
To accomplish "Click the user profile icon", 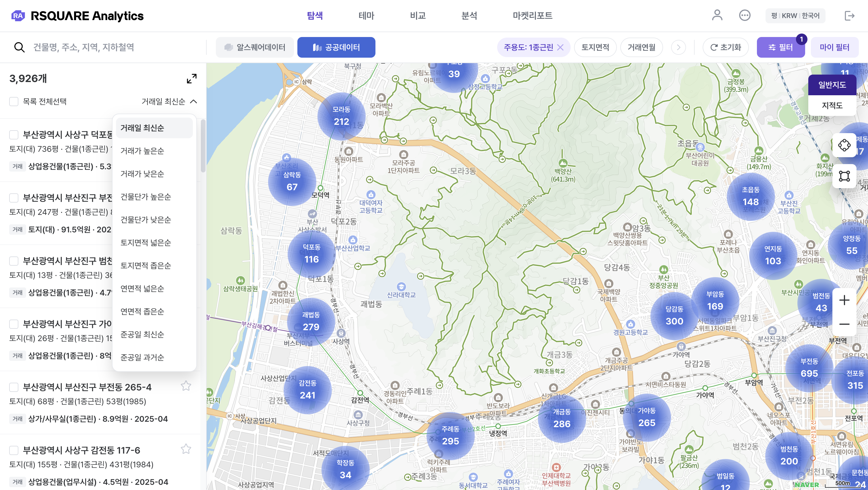I will pyautogui.click(x=717, y=15).
